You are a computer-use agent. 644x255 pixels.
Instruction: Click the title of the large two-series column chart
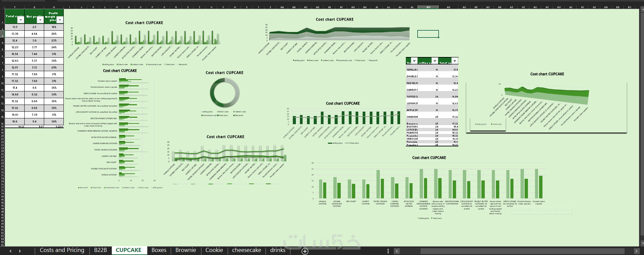[429, 158]
